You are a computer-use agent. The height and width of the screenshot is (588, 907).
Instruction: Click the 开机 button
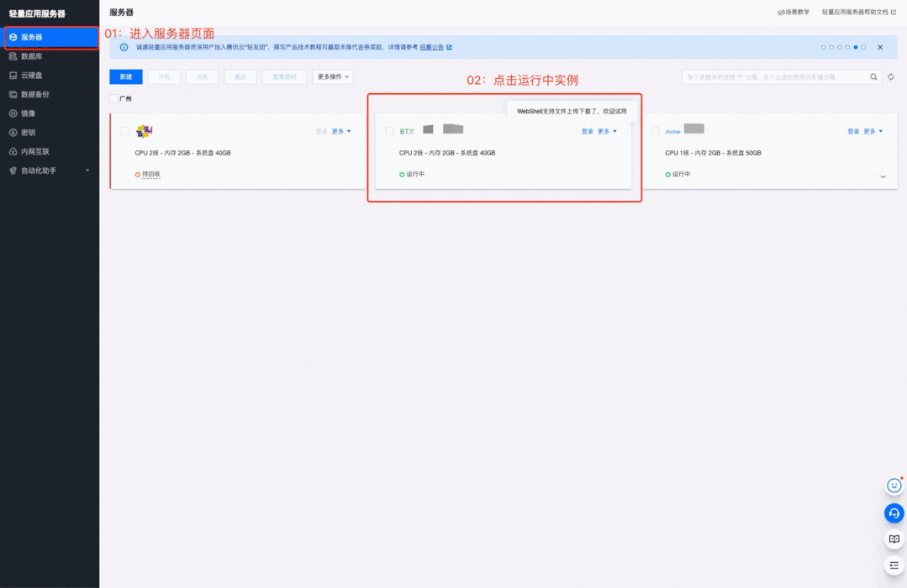pyautogui.click(x=164, y=77)
